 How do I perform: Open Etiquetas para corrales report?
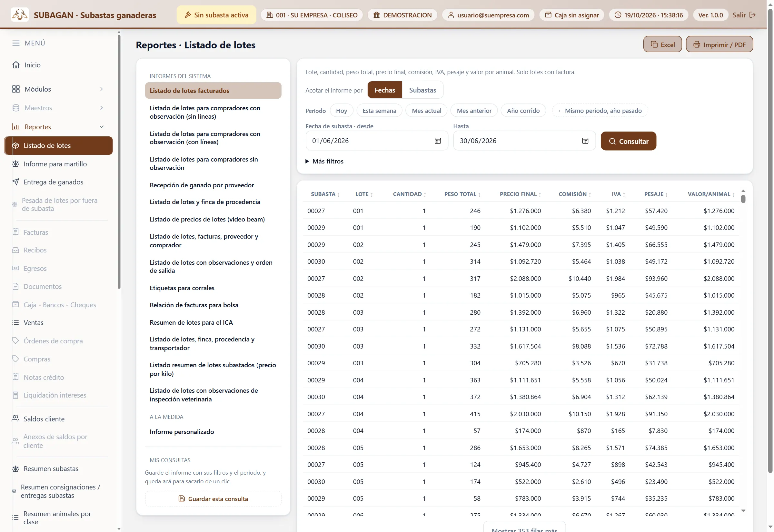tap(182, 288)
